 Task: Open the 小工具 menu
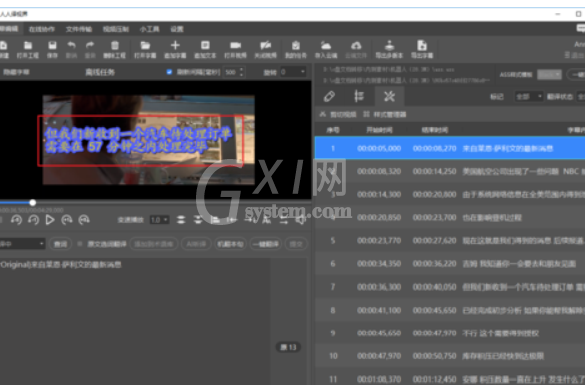point(150,29)
